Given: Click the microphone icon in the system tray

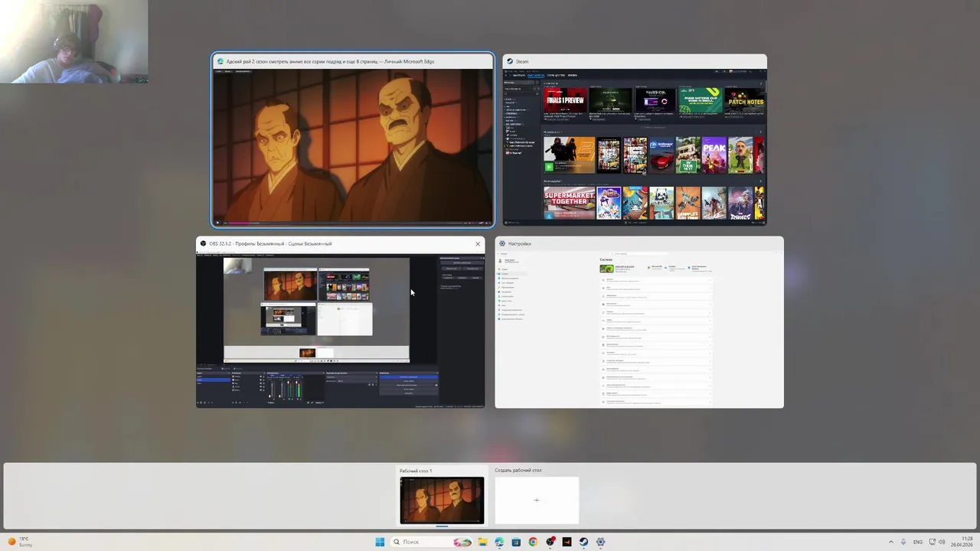Looking at the screenshot, I should point(903,542).
